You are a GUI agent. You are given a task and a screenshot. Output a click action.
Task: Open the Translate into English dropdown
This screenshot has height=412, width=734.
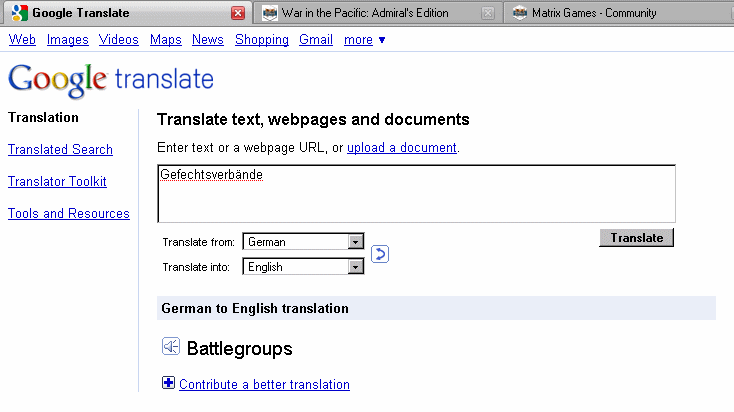[x=303, y=267]
